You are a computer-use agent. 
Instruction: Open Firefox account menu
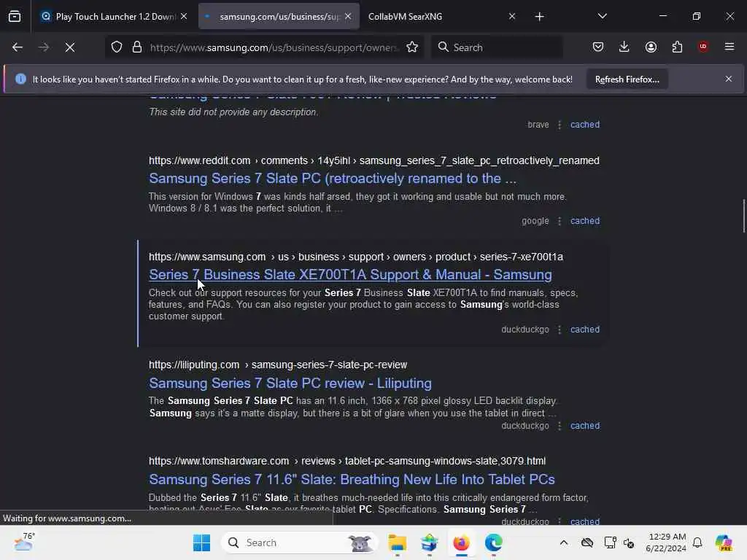(651, 47)
